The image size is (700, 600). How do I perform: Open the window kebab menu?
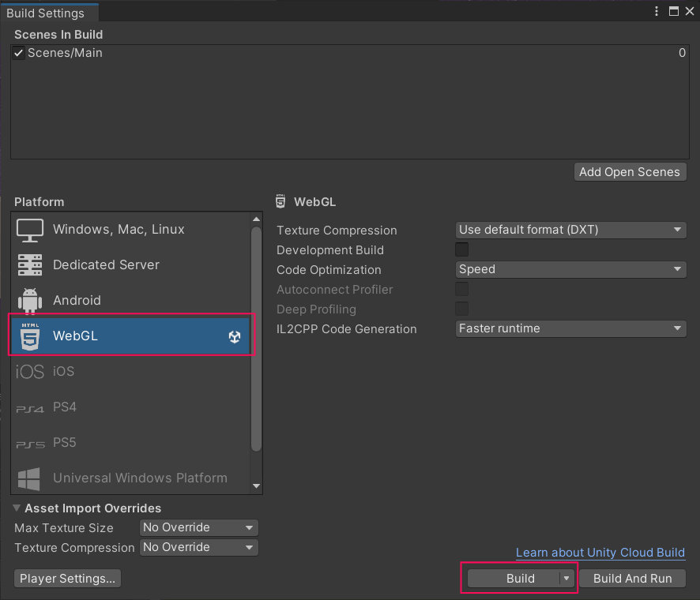click(657, 11)
